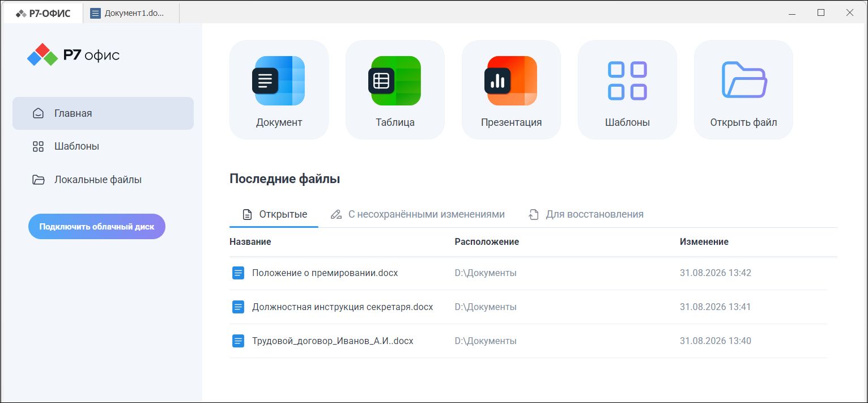
Task: Click pencil icon on С несохранёнными изменениями tab
Action: pos(336,215)
